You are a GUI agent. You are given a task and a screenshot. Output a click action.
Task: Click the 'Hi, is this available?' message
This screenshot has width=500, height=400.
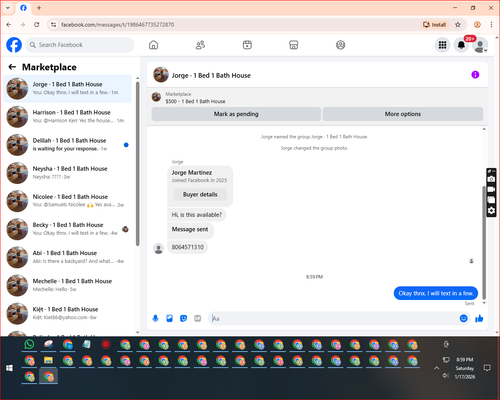197,215
